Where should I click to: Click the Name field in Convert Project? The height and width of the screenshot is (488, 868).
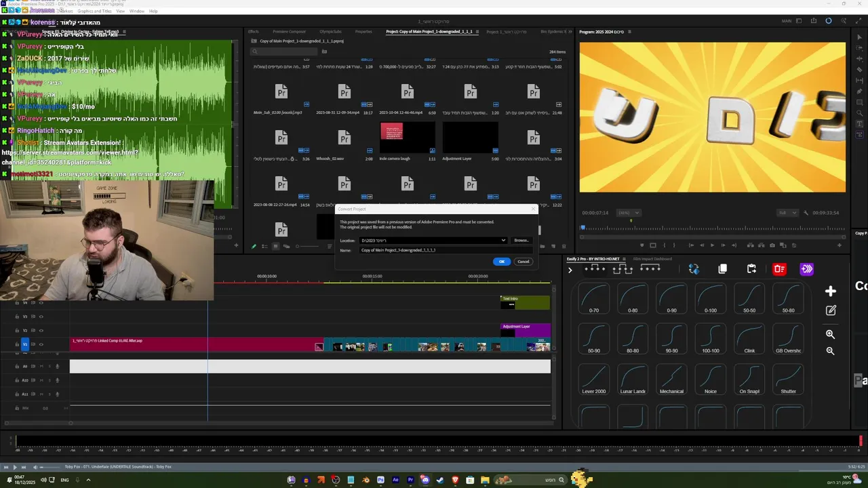pyautogui.click(x=446, y=250)
